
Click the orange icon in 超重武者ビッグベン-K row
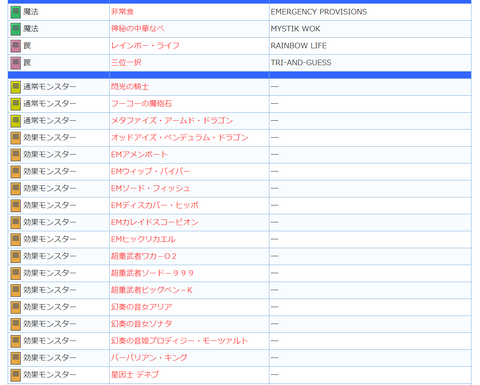coord(16,290)
